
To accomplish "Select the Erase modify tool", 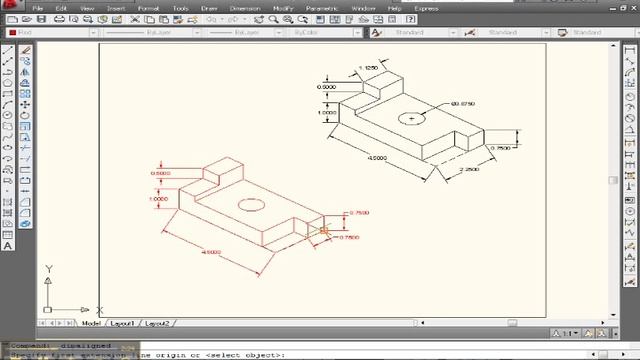I will [25, 51].
